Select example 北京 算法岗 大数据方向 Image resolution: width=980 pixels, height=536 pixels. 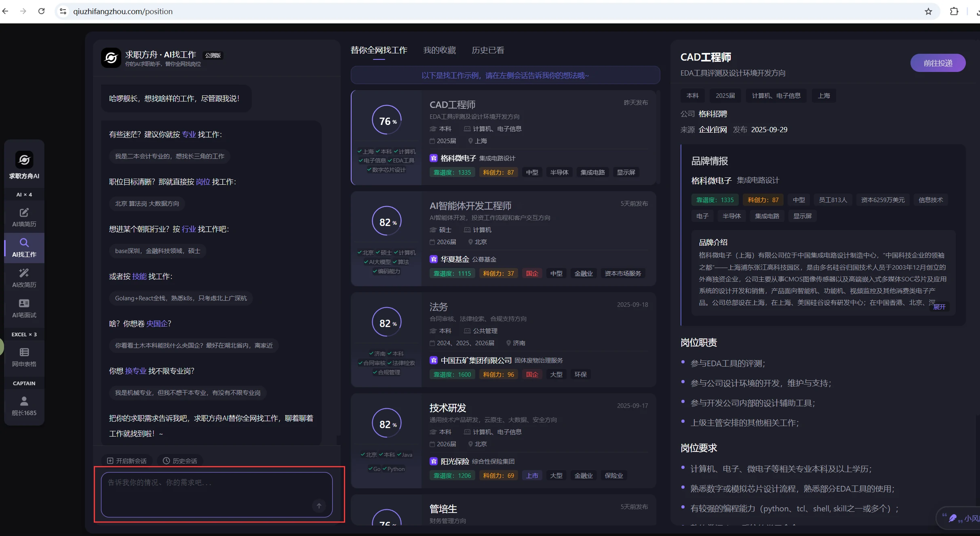[147, 204]
